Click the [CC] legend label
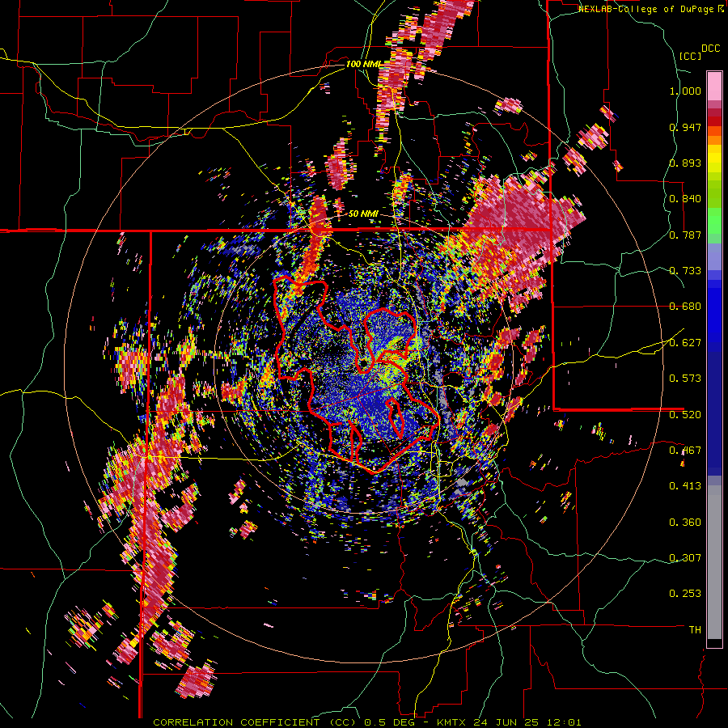 pyautogui.click(x=691, y=56)
